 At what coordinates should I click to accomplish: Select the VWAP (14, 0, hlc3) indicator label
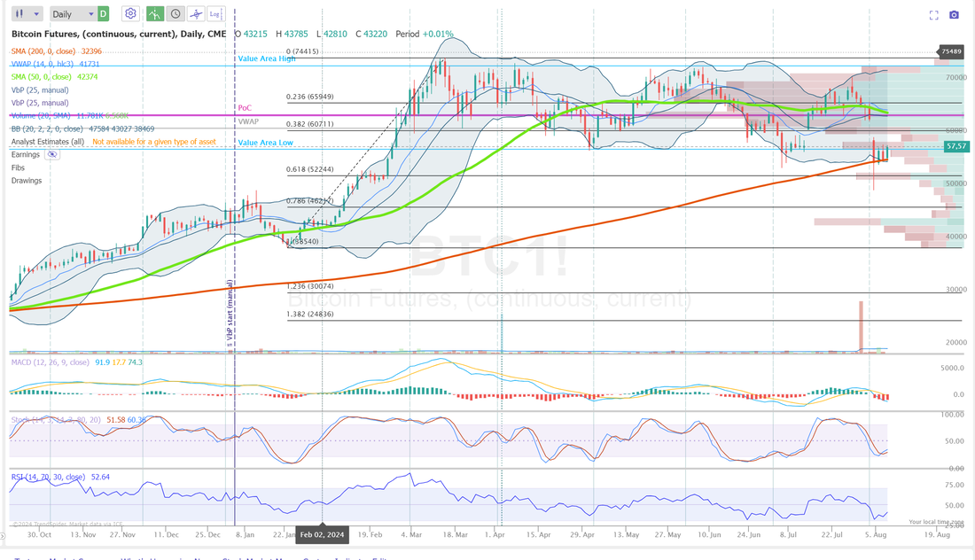43,64
